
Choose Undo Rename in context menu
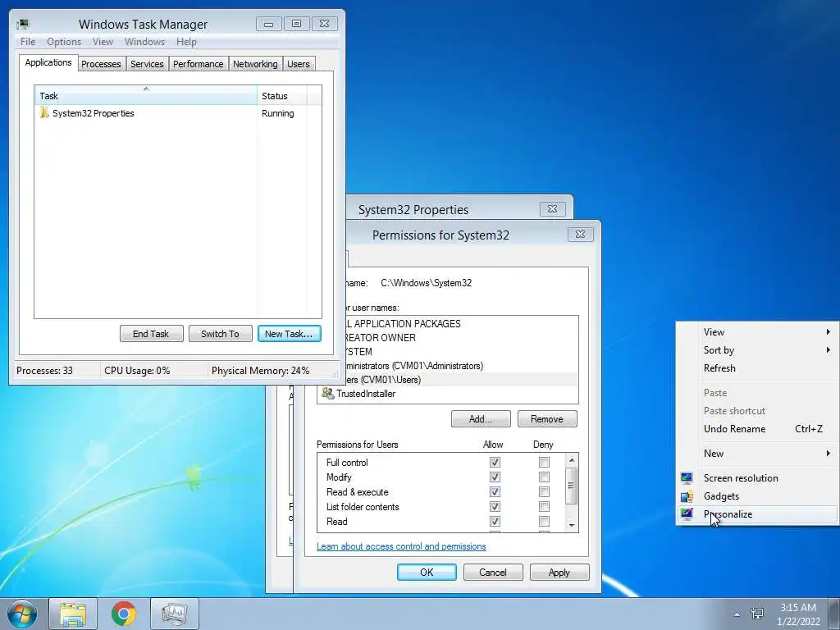[756, 429]
